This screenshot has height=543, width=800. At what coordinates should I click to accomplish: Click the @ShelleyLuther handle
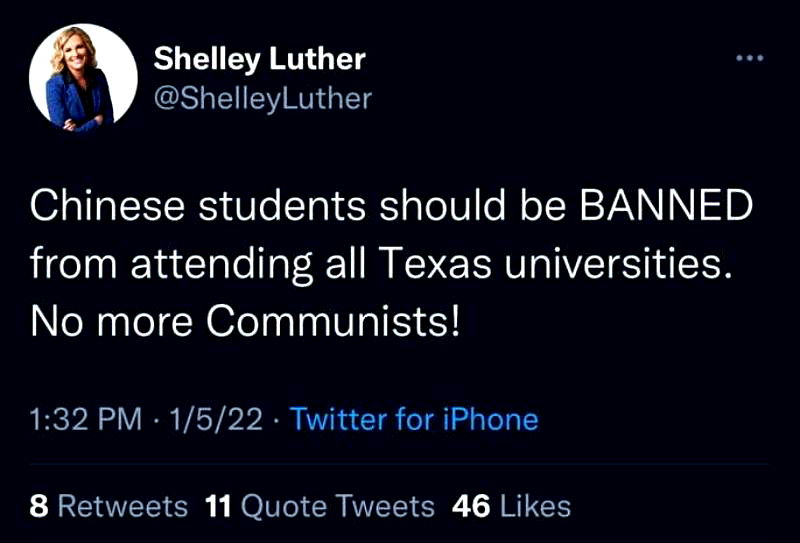pos(262,98)
